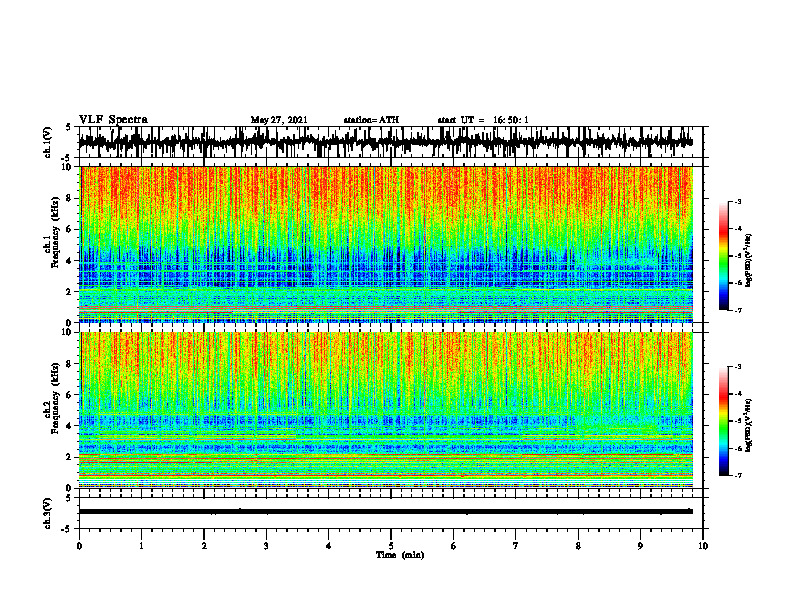The width and height of the screenshot is (792, 612).
Task: Click the "5" tick on ch.1(V) axis
Action: [x=68, y=128]
